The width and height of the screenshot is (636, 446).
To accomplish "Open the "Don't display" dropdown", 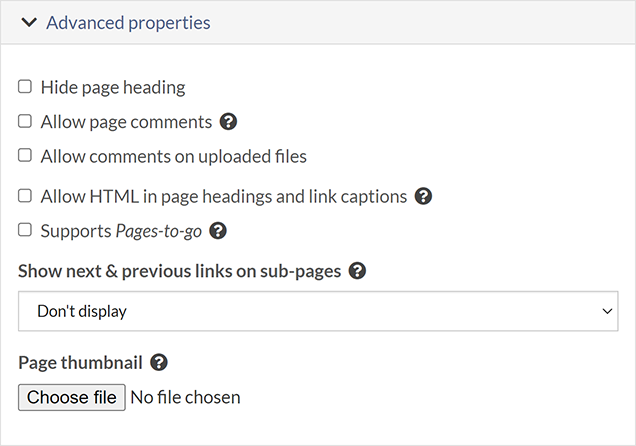I will pyautogui.click(x=318, y=311).
